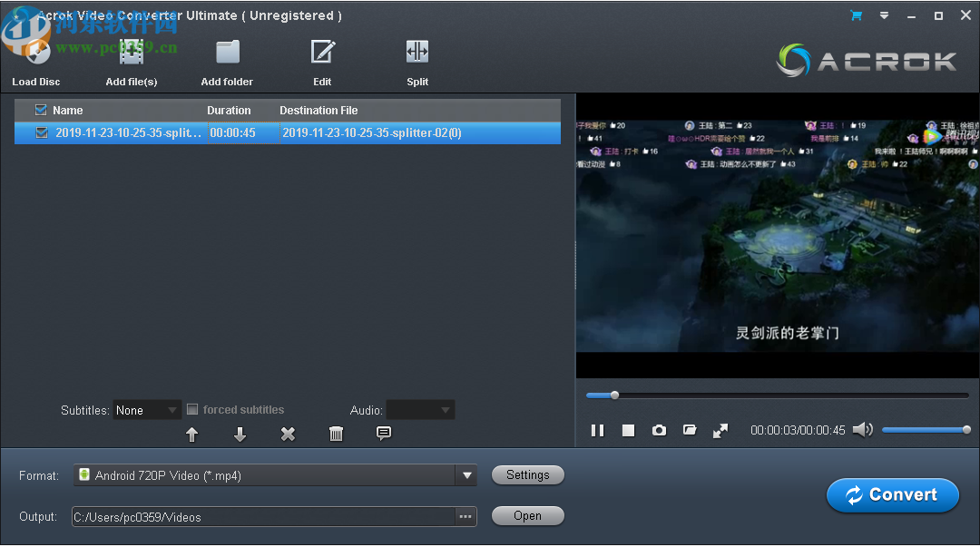Viewport: 980px width, 547px height.
Task: Move the selected file up
Action: click(192, 435)
